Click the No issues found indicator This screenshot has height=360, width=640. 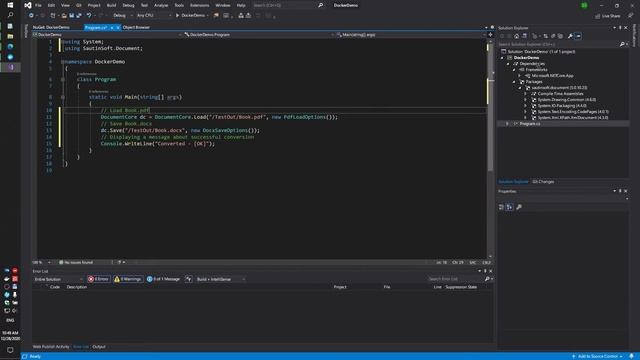(x=76, y=262)
